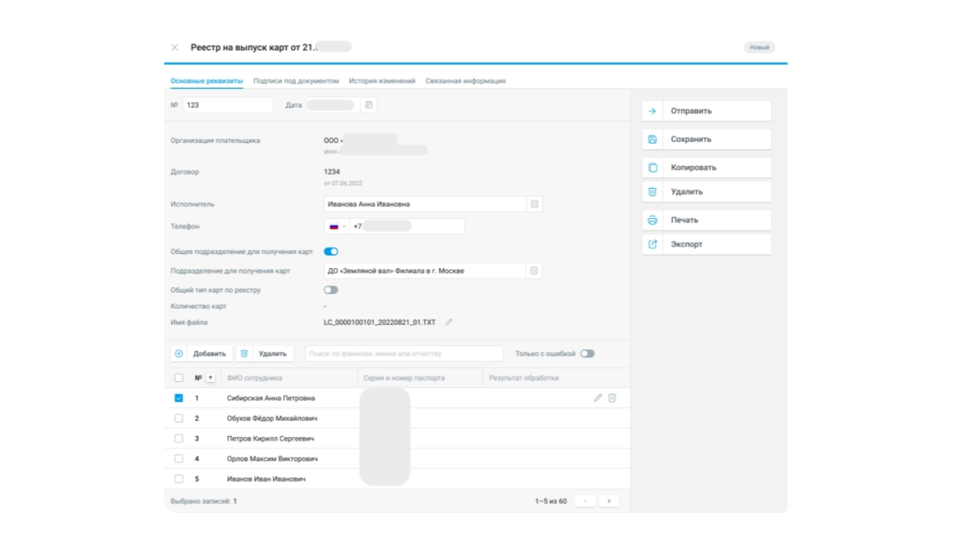Click Результат обработки column header
The height and width of the screenshot is (560, 955).
[x=524, y=378]
